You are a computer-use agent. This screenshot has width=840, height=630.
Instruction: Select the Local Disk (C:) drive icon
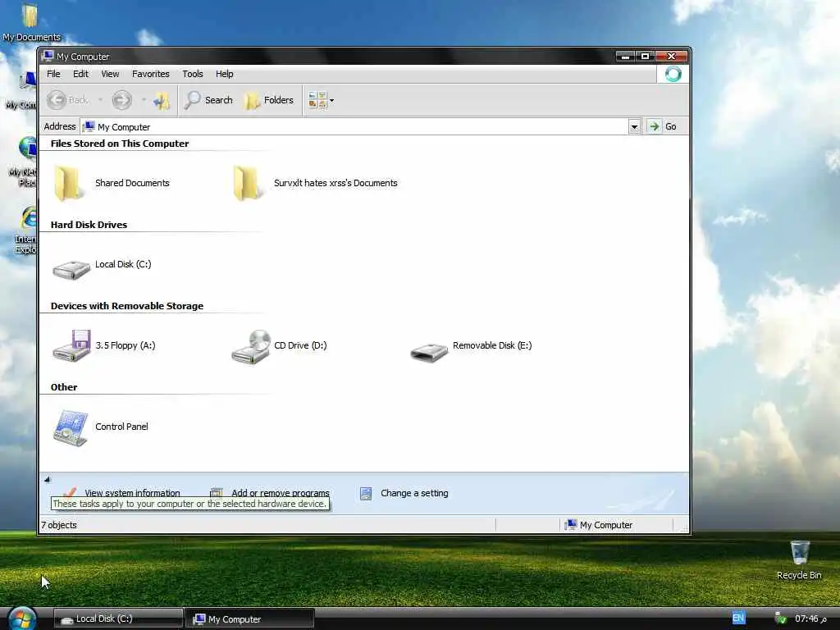(x=71, y=269)
